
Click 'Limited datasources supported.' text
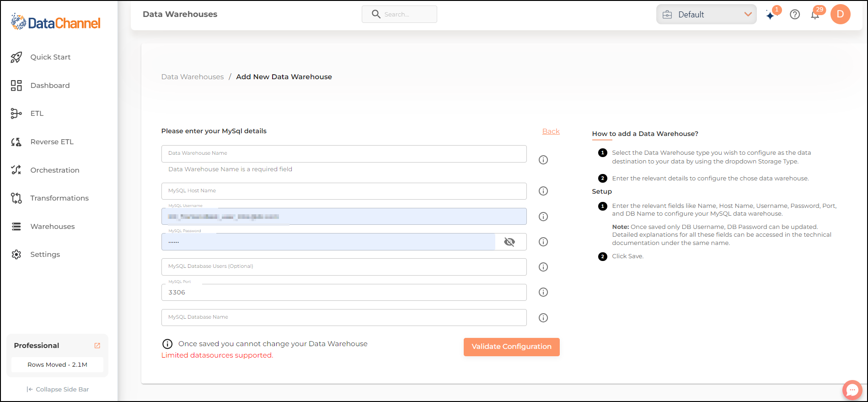[217, 355]
